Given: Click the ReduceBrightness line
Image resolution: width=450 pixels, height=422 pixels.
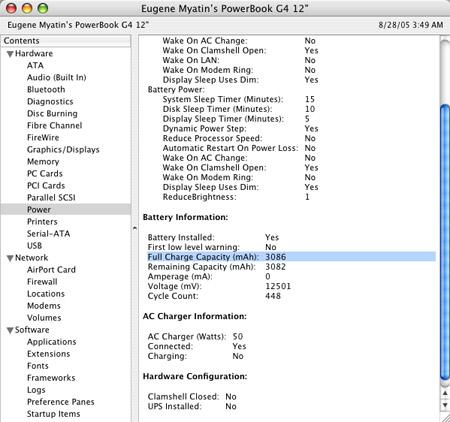Looking at the screenshot, I should pyautogui.click(x=236, y=197).
